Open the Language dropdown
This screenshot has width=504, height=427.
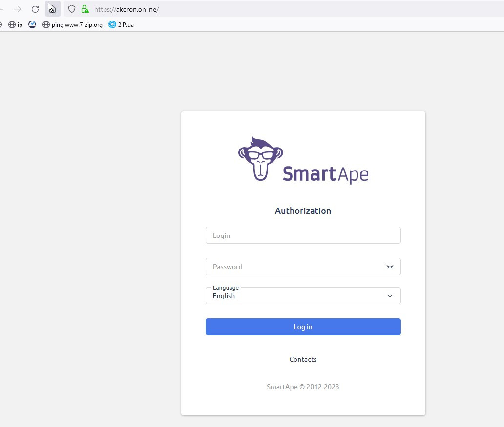pyautogui.click(x=303, y=296)
